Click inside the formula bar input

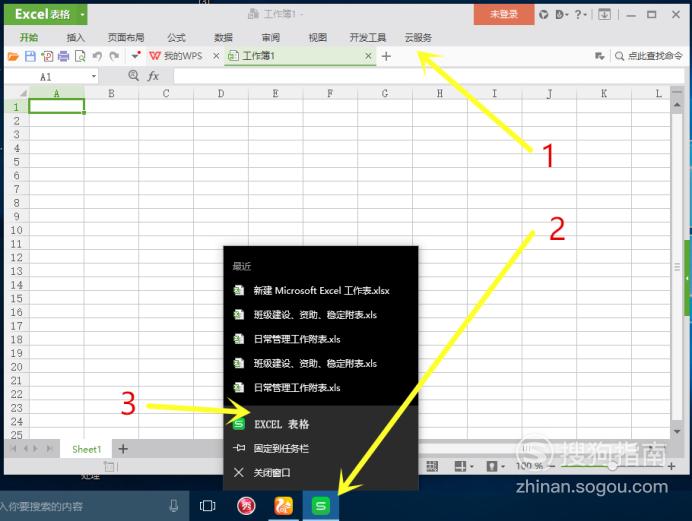coord(428,76)
